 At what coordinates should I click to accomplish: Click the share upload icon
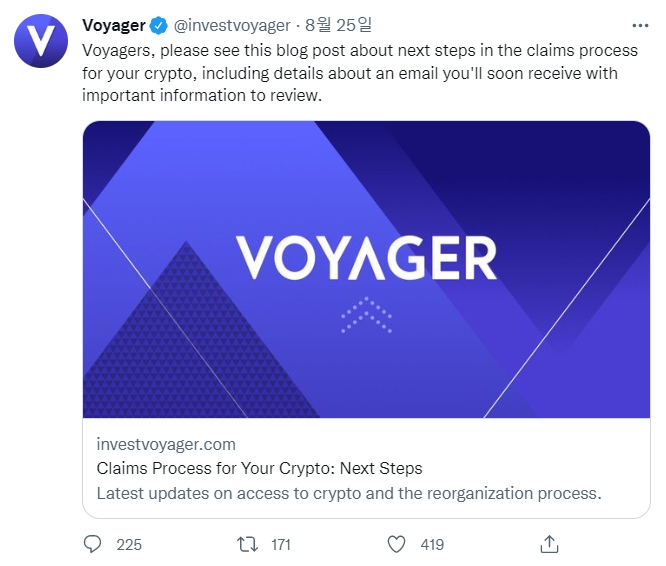tap(548, 544)
